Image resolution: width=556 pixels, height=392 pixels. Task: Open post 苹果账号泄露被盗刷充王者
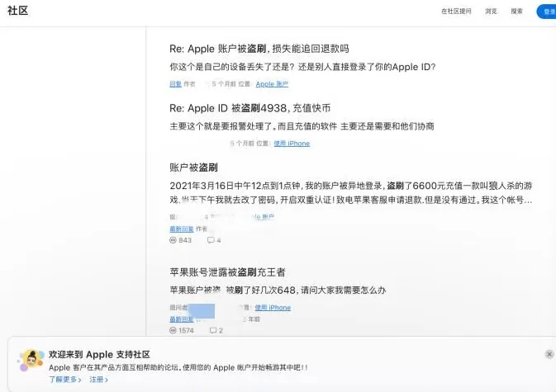[227, 272]
